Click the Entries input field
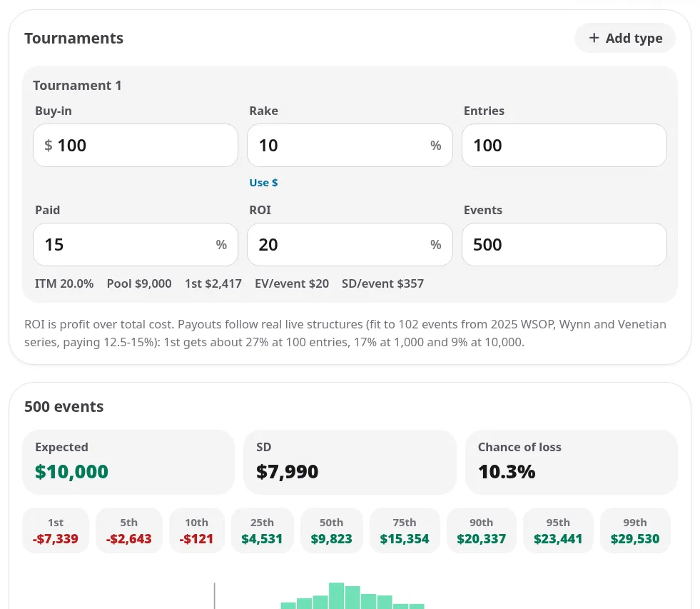 pyautogui.click(x=564, y=145)
